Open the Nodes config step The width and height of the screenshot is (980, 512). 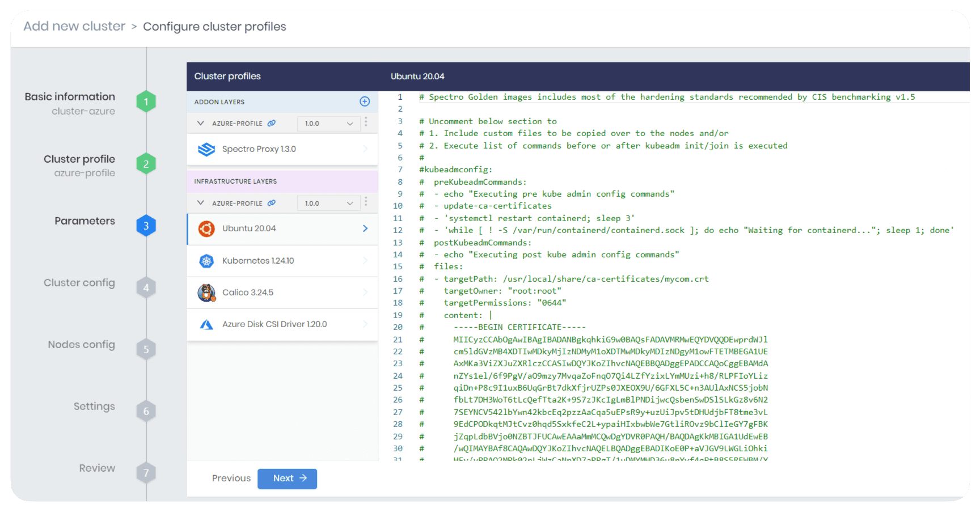point(81,344)
